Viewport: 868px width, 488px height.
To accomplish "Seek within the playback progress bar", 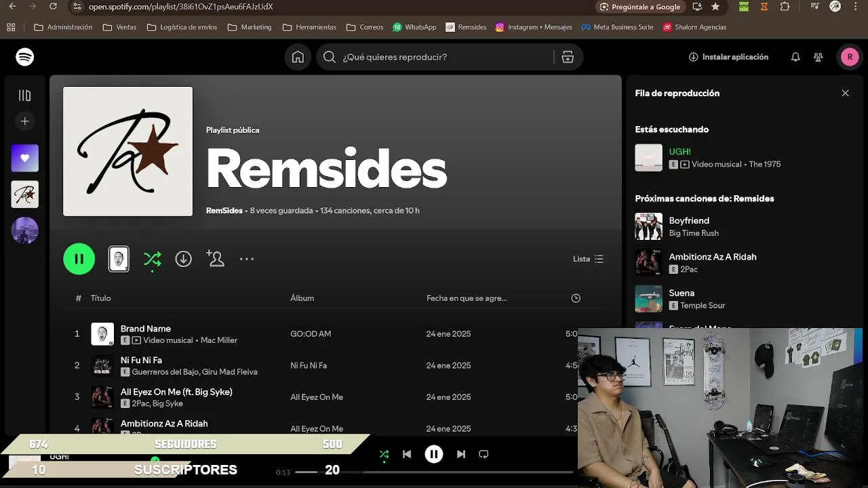I will (434, 472).
